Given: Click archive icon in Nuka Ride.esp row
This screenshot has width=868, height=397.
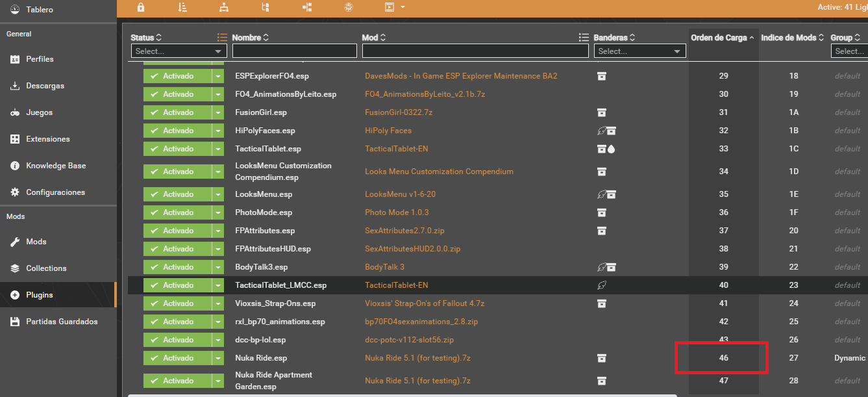Looking at the screenshot, I should click(x=602, y=358).
